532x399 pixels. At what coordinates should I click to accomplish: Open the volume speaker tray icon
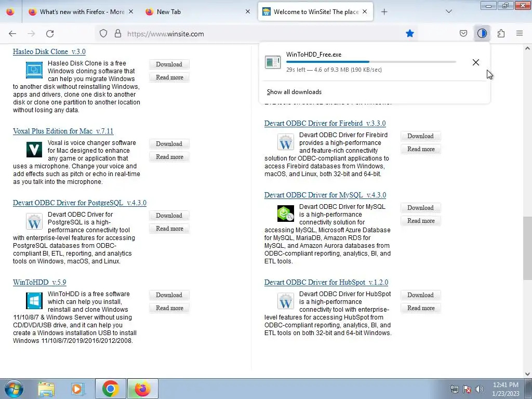[479, 389]
